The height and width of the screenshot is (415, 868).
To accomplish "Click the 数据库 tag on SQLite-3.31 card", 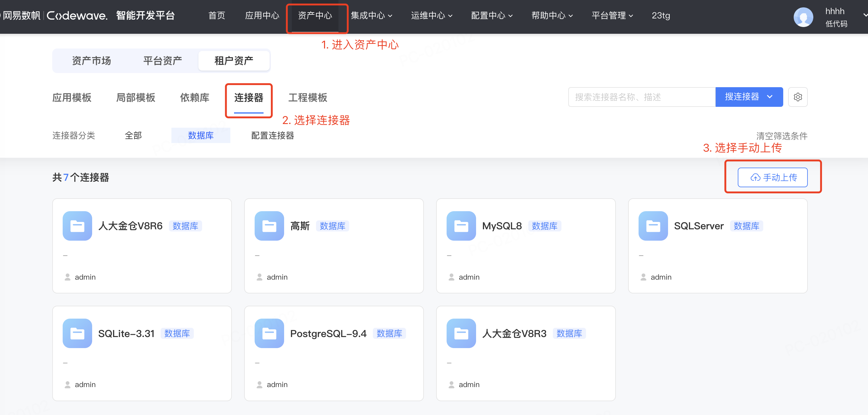I will pos(177,333).
